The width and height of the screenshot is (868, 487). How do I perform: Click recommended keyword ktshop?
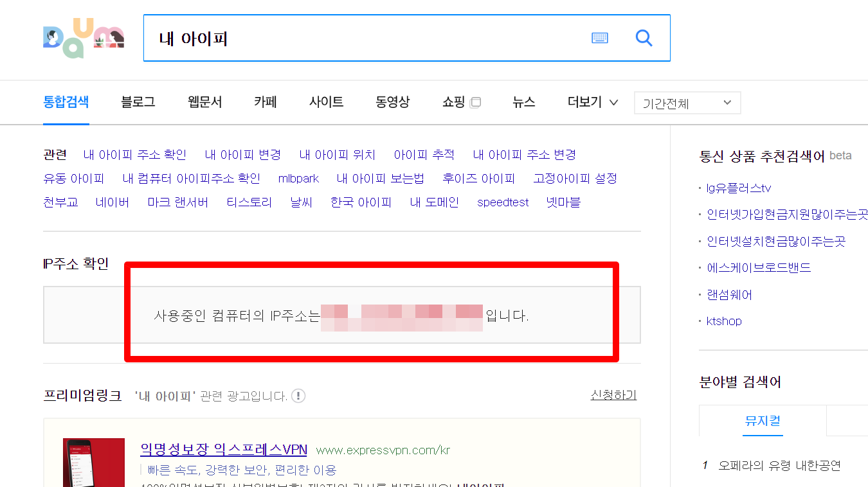tap(724, 321)
